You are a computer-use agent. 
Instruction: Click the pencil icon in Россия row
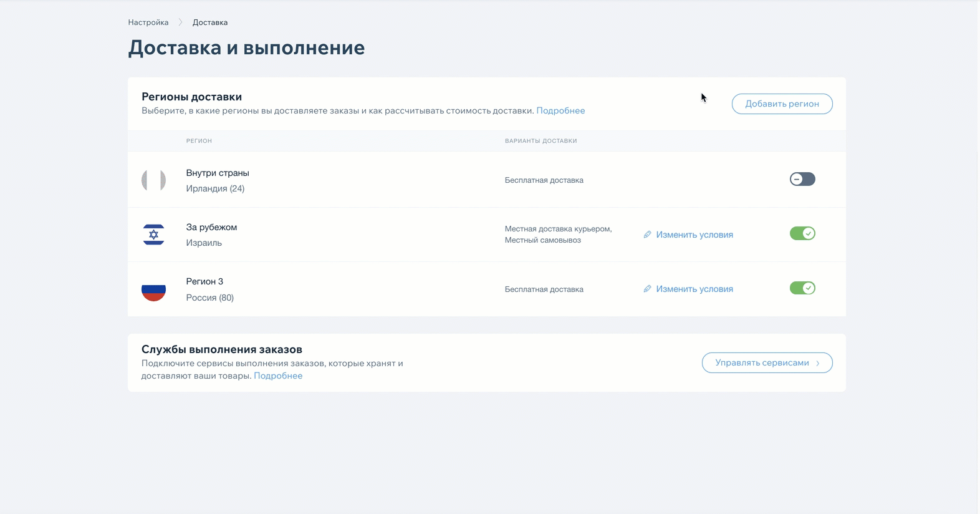click(647, 289)
